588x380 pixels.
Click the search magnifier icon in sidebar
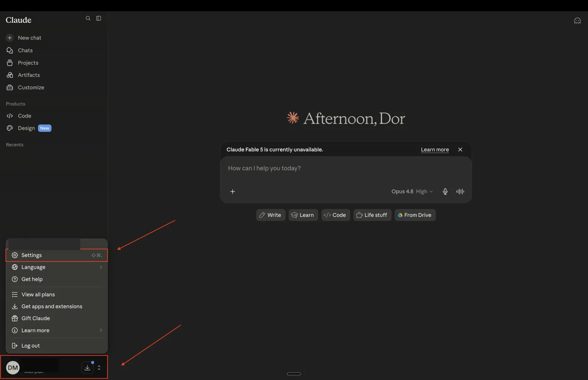pyautogui.click(x=88, y=18)
